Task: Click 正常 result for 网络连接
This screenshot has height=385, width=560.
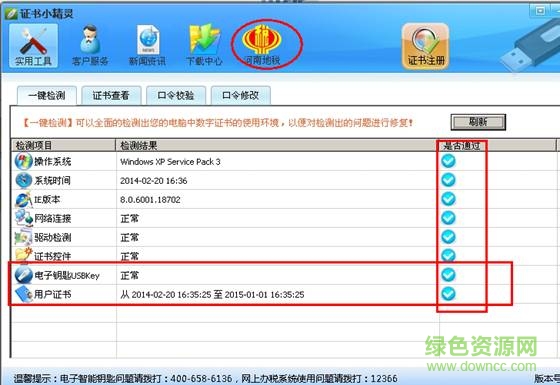Action: tap(129, 219)
